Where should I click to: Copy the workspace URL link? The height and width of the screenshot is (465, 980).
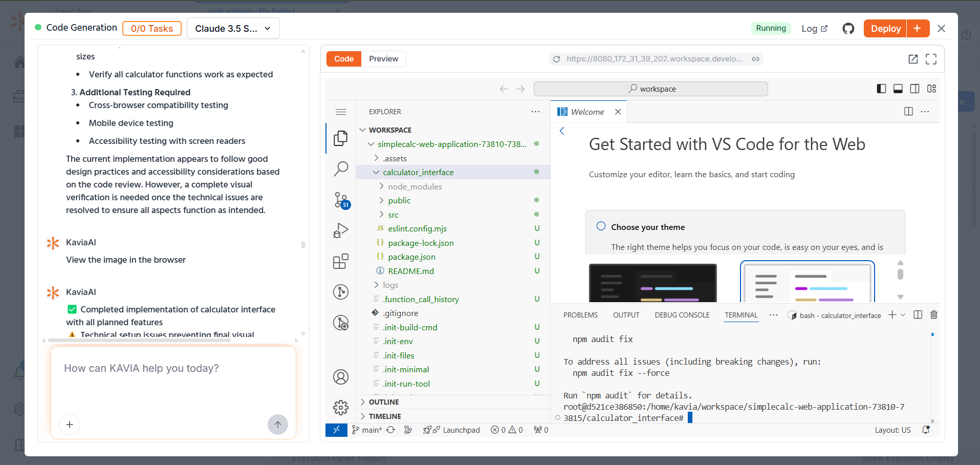tap(755, 59)
